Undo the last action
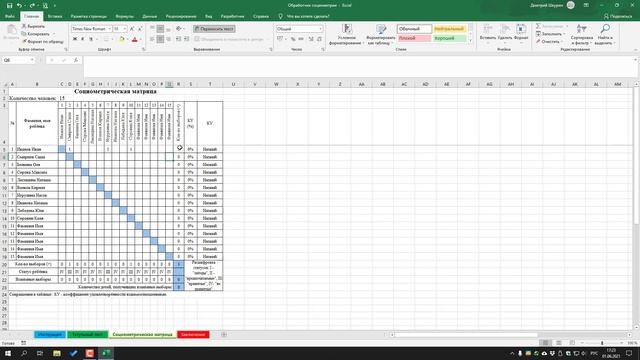Viewport: 640px width, 360px height. [x=19, y=5]
